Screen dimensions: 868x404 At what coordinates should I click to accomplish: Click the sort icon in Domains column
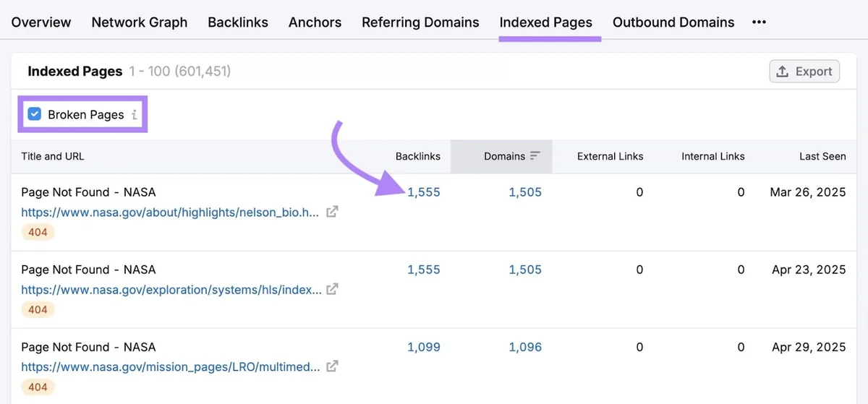click(535, 156)
